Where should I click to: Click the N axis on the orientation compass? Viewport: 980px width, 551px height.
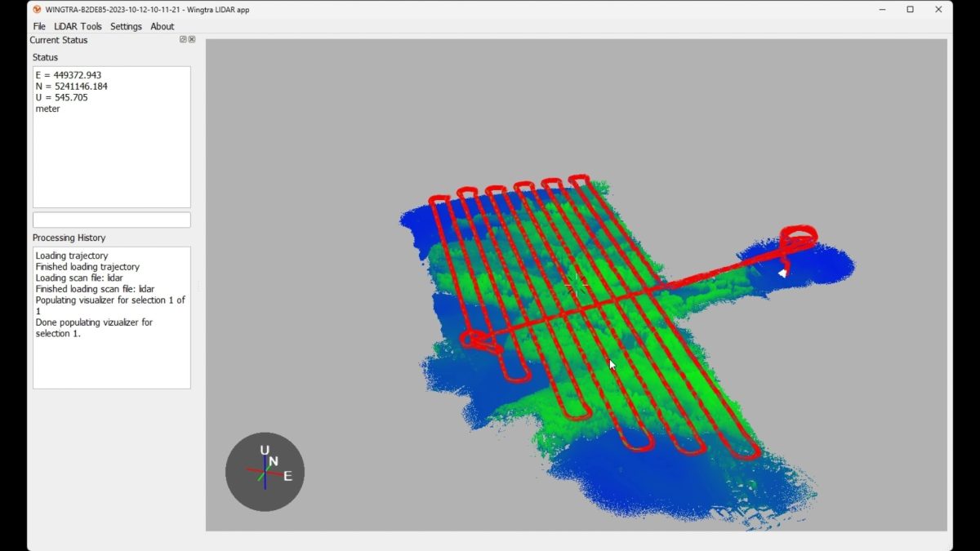coord(273,460)
